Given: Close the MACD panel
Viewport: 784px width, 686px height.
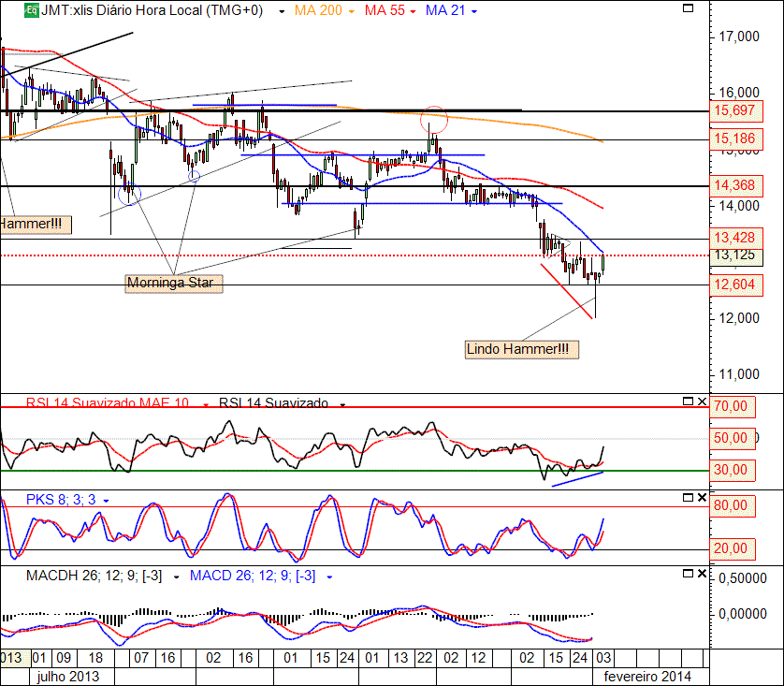Looking at the screenshot, I should [702, 573].
